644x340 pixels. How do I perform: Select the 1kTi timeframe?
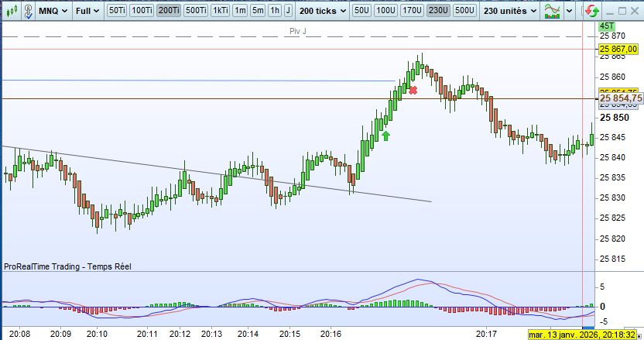(220, 10)
